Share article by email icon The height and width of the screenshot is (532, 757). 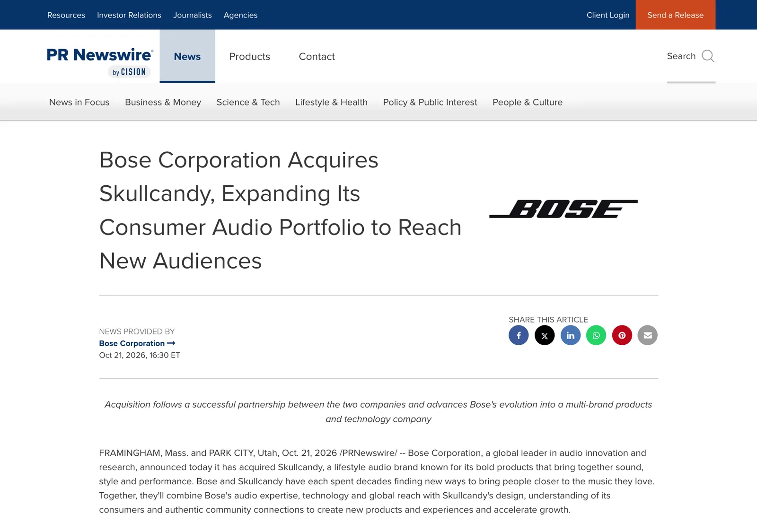(648, 335)
